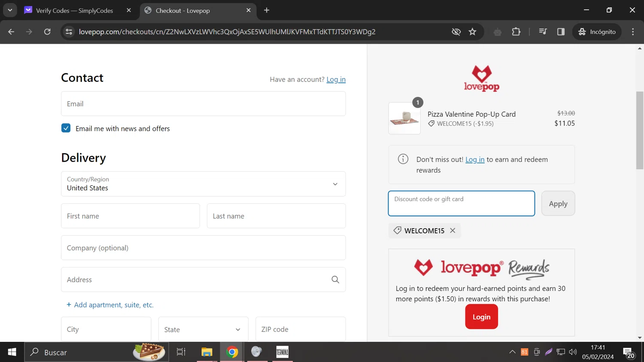644x362 pixels.
Task: Expand the Country/Region dropdown
Action: pyautogui.click(x=203, y=184)
